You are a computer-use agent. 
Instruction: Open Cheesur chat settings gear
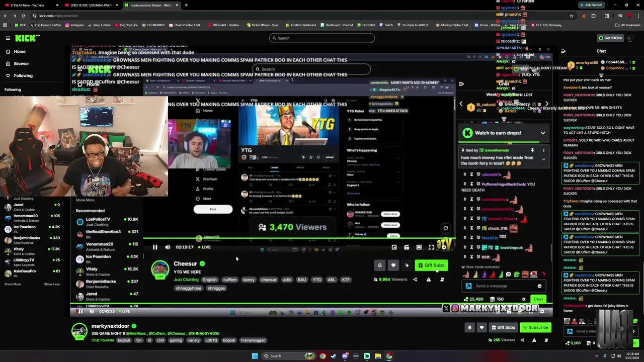click(x=524, y=300)
